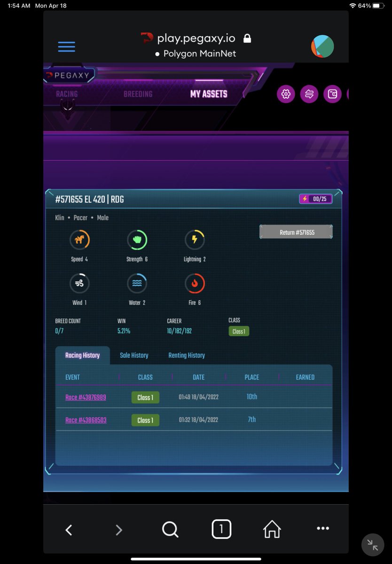
Task: Select the My Assets nav tab
Action: 209,94
